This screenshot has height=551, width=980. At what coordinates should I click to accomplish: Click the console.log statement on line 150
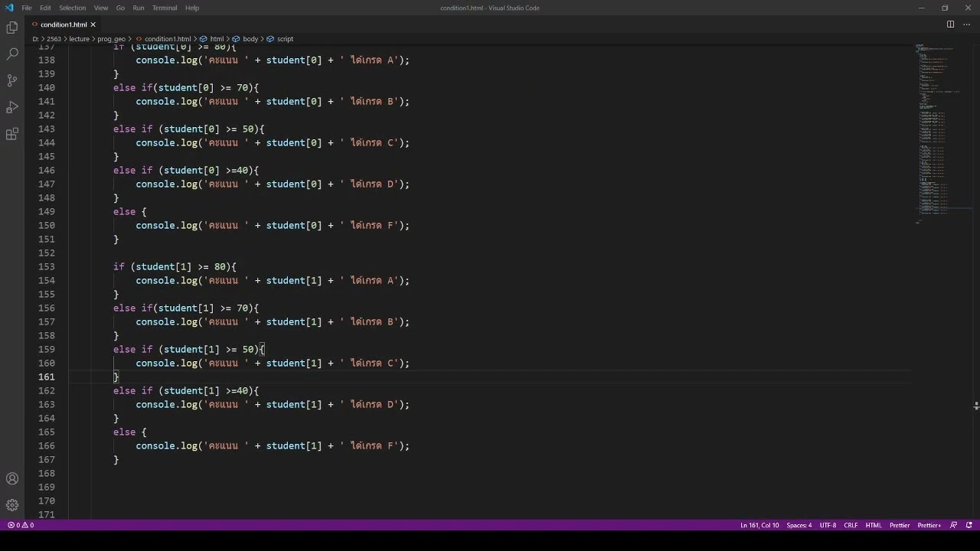point(273,226)
